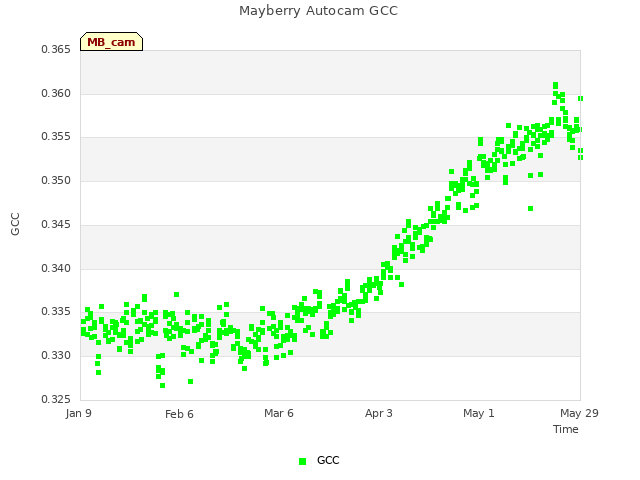The width and height of the screenshot is (640, 480).
Task: Click the 0.340 y-axis tick label
Action: click(56, 268)
